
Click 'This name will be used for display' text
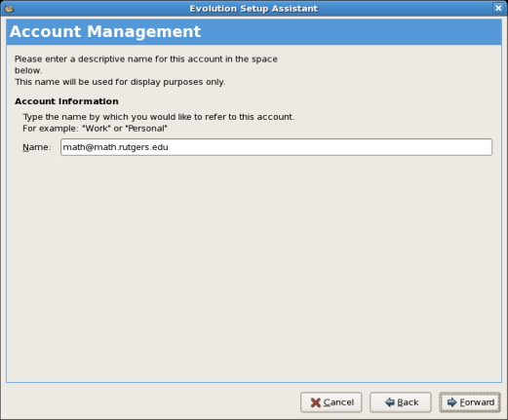(x=120, y=82)
